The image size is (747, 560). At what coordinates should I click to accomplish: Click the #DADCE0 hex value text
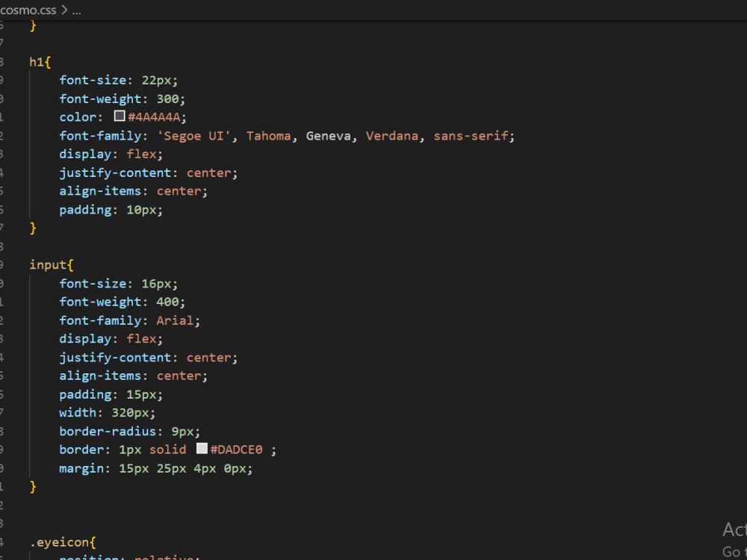[x=236, y=449]
